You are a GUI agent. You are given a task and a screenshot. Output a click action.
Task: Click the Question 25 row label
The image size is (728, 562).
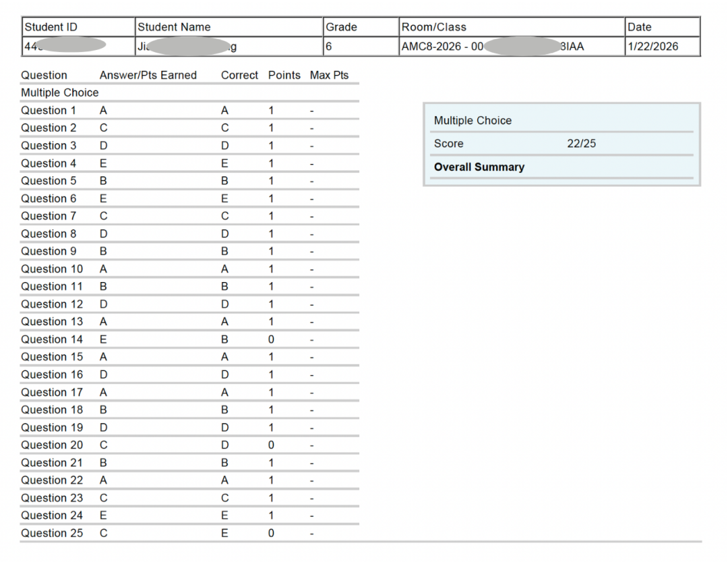click(x=52, y=533)
